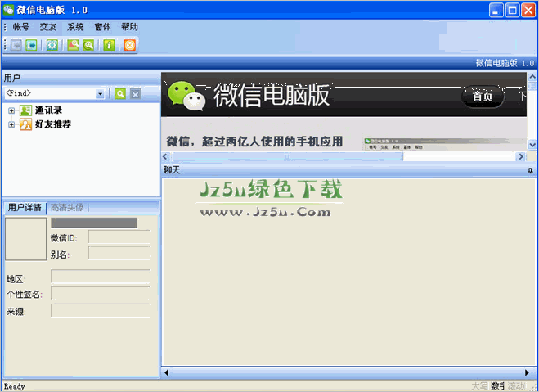Screen dimensions: 539x392
Task: Select the 通讯录 tree item
Action: pyautogui.click(x=49, y=110)
